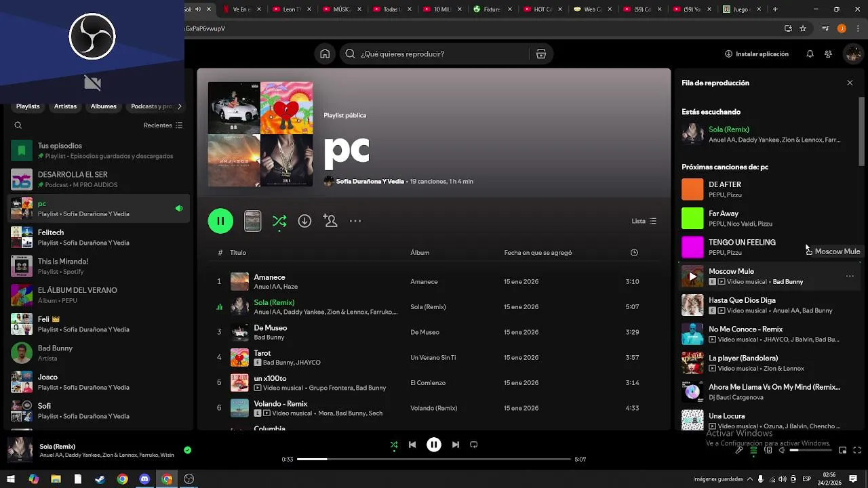This screenshot has width=868, height=488.
Task: Open Connect to a device icon
Action: 768,450
